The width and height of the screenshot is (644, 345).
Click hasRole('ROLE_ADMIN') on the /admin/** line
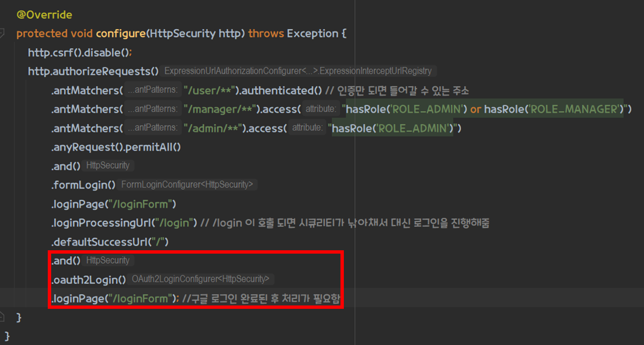(392, 128)
